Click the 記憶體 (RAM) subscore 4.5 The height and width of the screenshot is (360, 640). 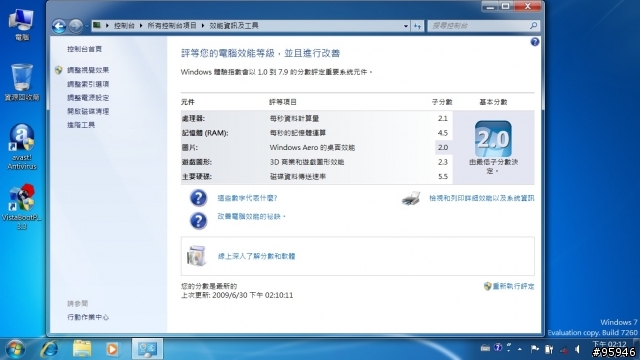[443, 133]
